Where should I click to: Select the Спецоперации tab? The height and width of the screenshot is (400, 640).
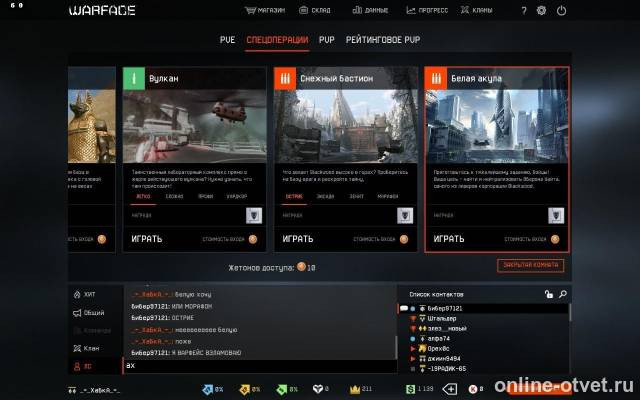click(x=277, y=40)
